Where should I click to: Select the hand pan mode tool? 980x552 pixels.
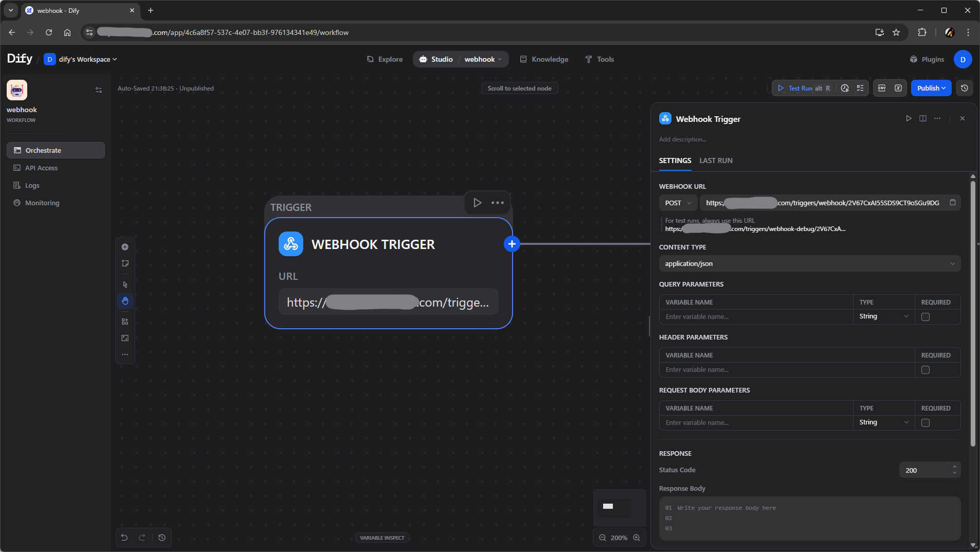click(125, 301)
